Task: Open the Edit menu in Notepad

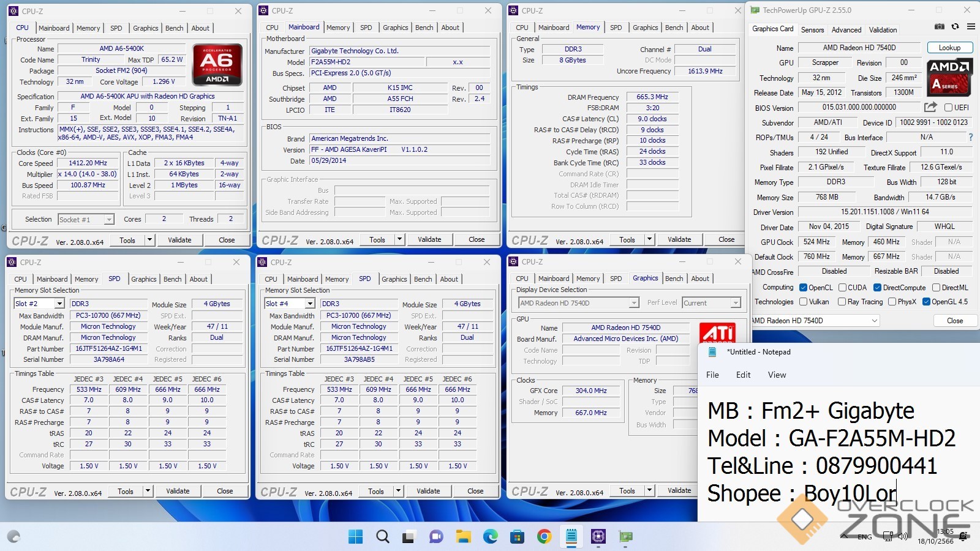Action: point(743,375)
